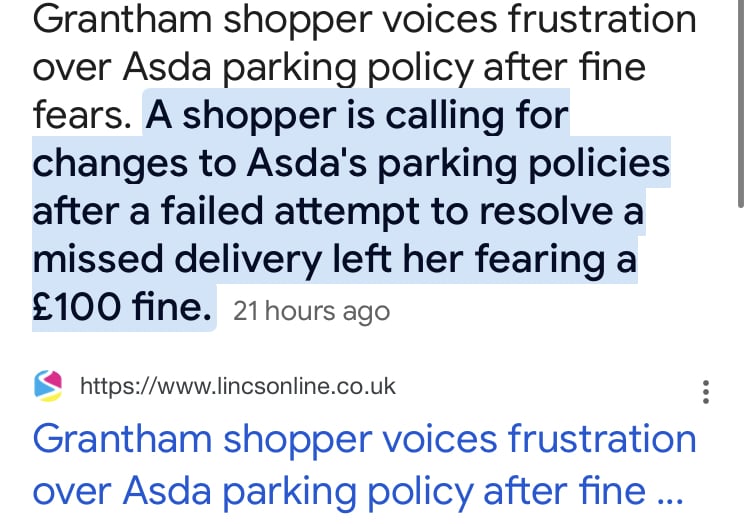
Task: Click the black 'Grantham shopper voices frustration' snippet text
Action: 364,19
